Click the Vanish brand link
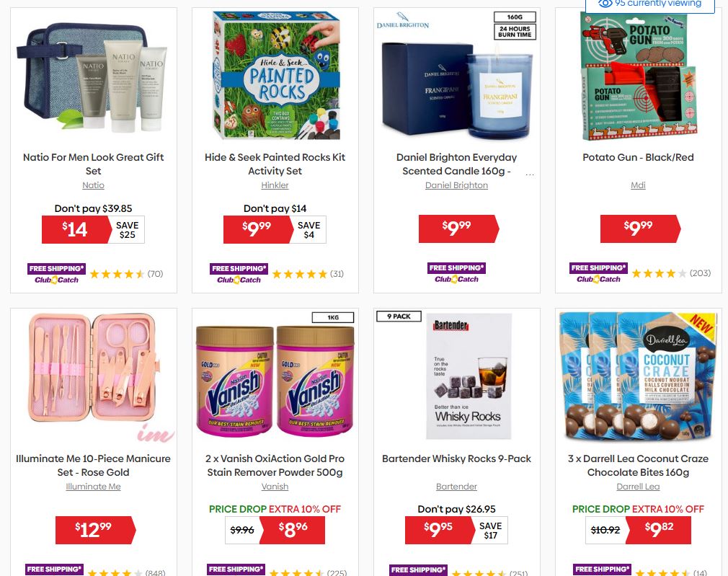The width and height of the screenshot is (728, 576). click(x=275, y=487)
